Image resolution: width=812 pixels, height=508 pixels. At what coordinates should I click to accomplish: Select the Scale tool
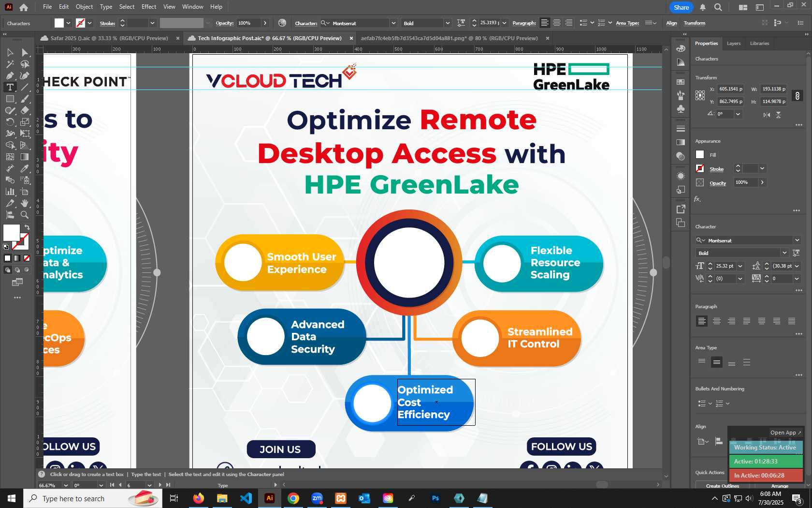[25, 122]
